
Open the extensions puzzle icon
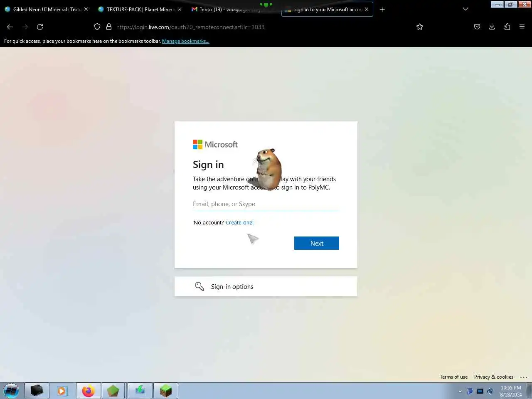click(507, 27)
